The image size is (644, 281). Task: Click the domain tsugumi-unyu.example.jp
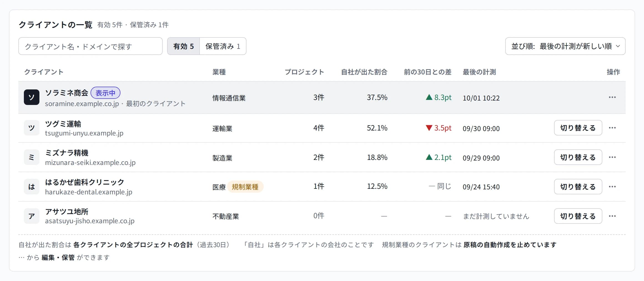pyautogui.click(x=84, y=133)
